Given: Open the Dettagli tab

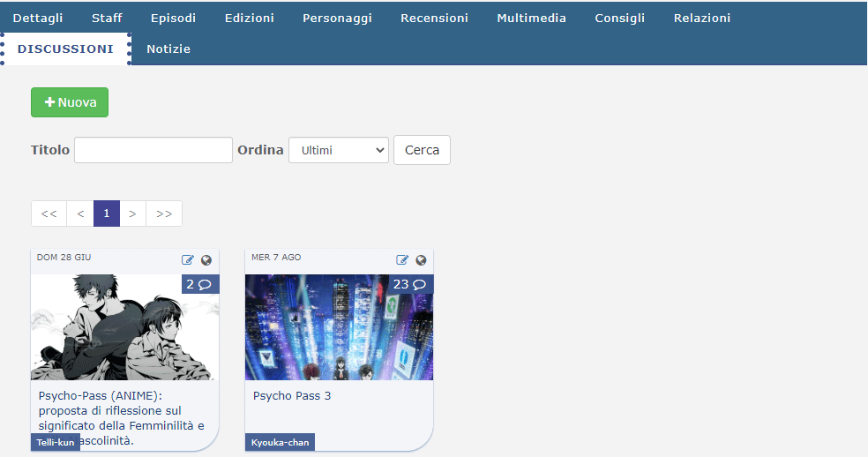Looking at the screenshot, I should point(38,18).
